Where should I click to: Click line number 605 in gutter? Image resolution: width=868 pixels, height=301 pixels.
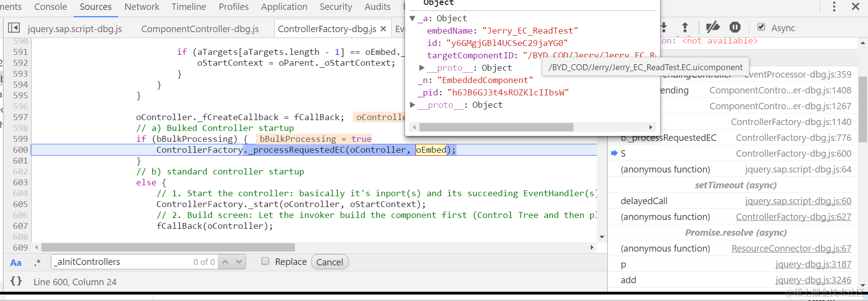pyautogui.click(x=20, y=204)
